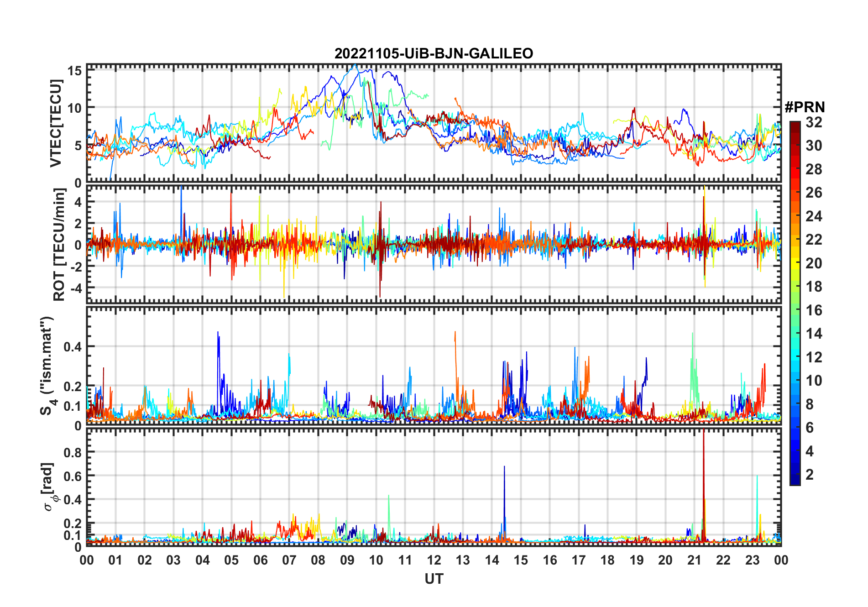Viewport: 868px width, 607px height.
Task: Click the S4 ("ism.mat") y-axis label
Action: [x=47, y=366]
